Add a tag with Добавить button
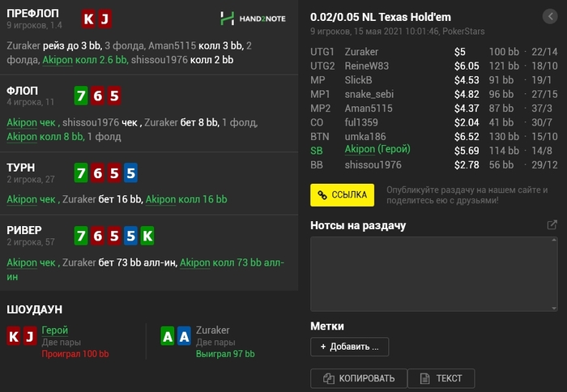Screen dimensions: 567x392 (x=349, y=347)
